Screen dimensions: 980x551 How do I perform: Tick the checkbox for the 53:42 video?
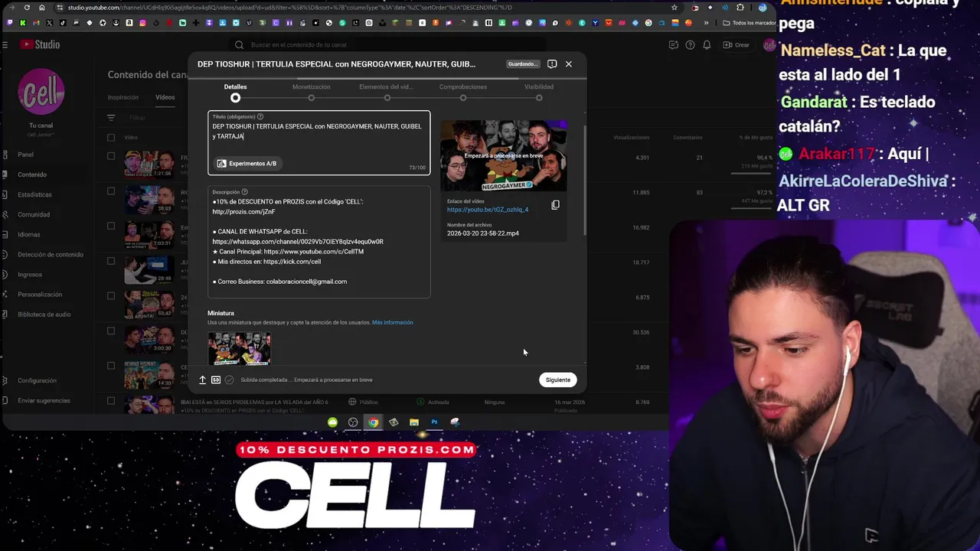coord(111,296)
